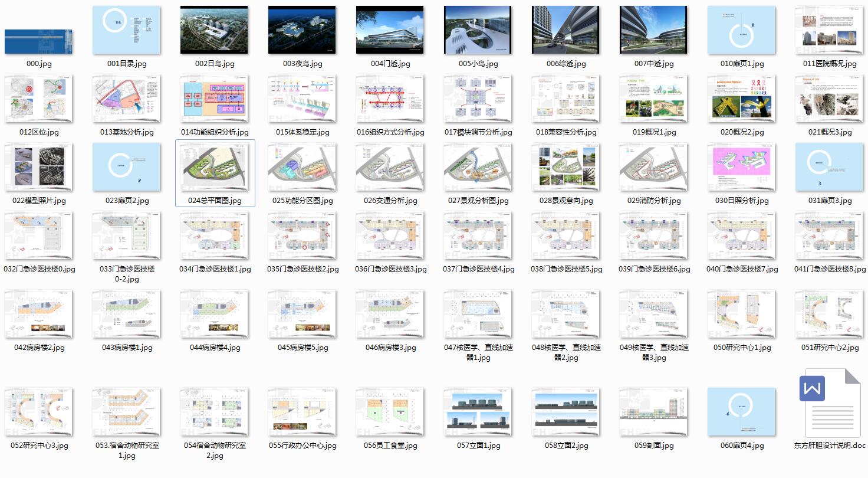Select the 025功能分区图.jpg thumbnail
The width and height of the screenshot is (868, 478).
tap(303, 167)
